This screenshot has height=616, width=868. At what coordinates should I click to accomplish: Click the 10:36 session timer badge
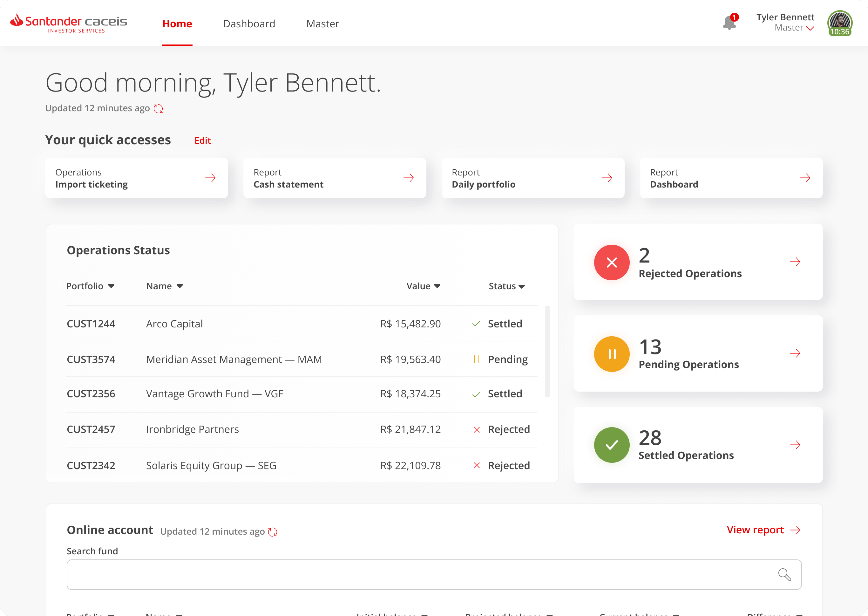tap(840, 32)
